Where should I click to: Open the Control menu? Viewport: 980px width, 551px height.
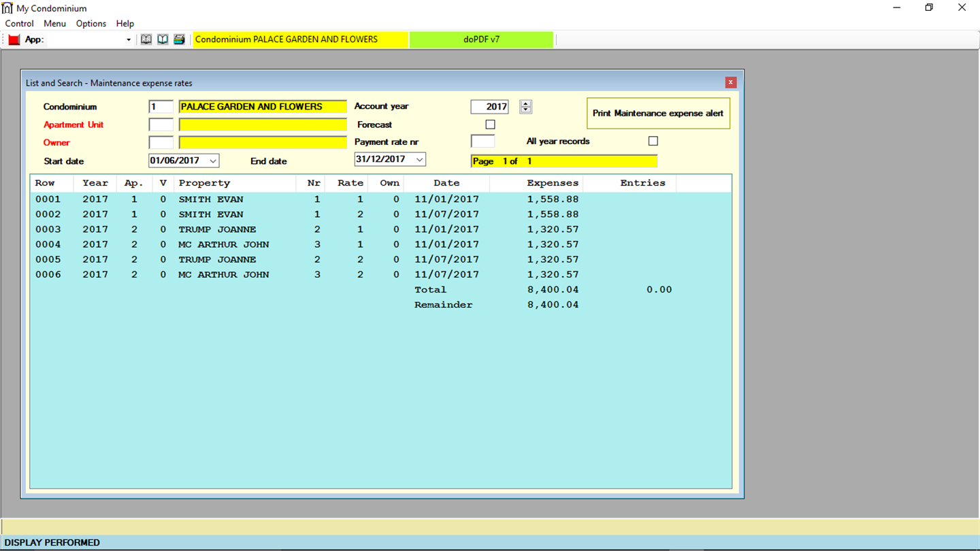coord(20,23)
